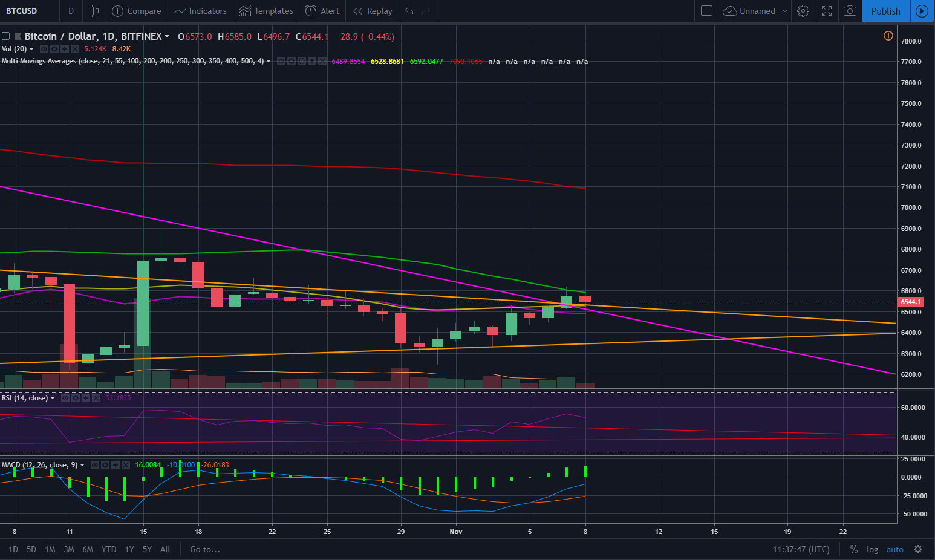935x560 pixels.
Task: Select the chart layout square icon
Action: (706, 11)
